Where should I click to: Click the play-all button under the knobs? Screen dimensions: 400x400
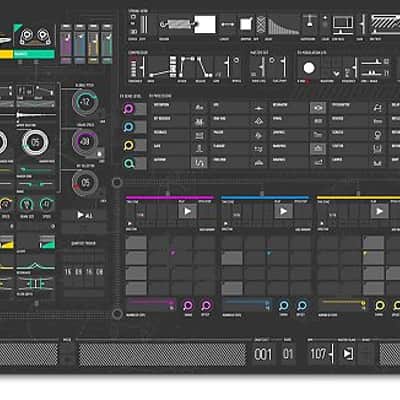pos(84,216)
